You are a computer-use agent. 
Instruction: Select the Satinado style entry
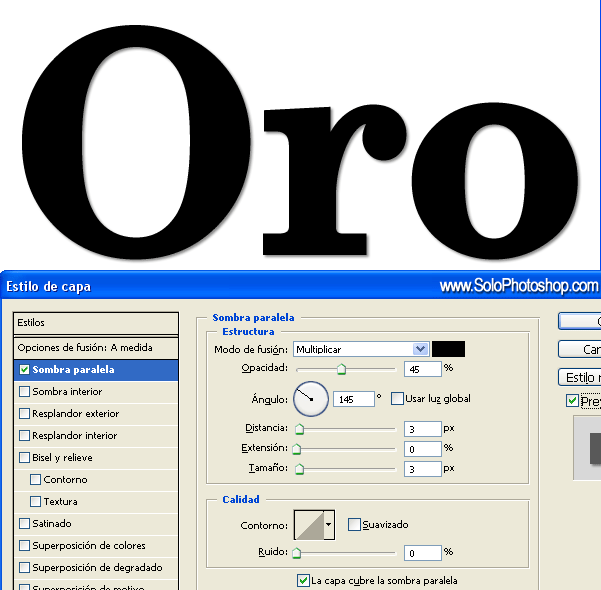[x=52, y=524]
